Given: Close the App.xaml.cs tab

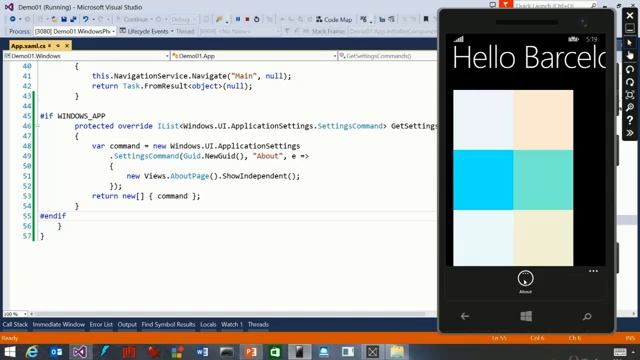Looking at the screenshot, I should point(67,46).
